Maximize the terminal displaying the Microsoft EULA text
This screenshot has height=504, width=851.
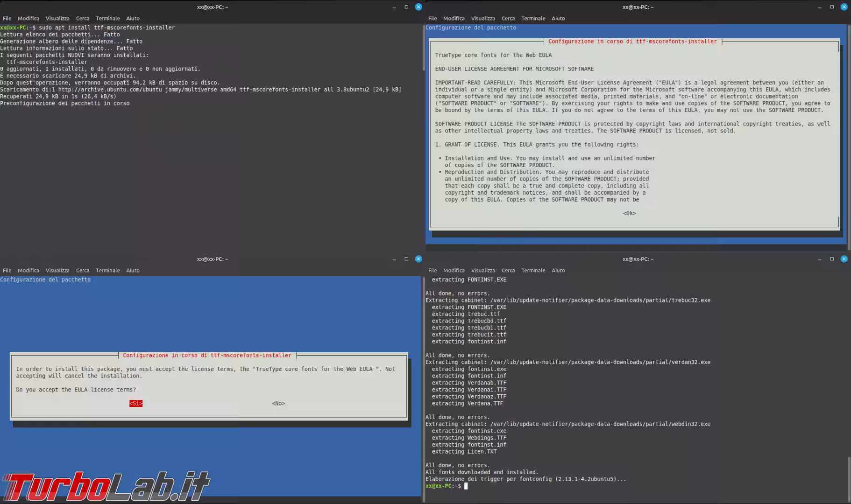point(832,7)
